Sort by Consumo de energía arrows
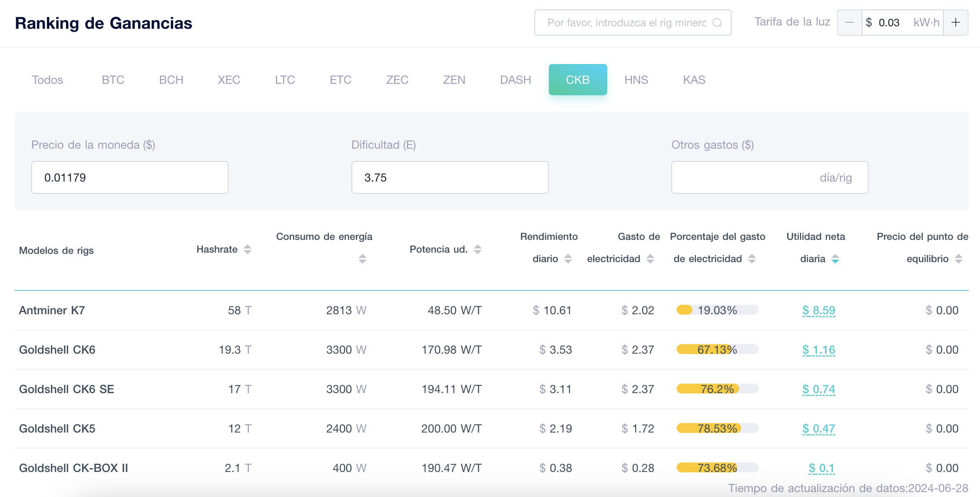Viewport: 980px width, 497px height. (x=362, y=259)
